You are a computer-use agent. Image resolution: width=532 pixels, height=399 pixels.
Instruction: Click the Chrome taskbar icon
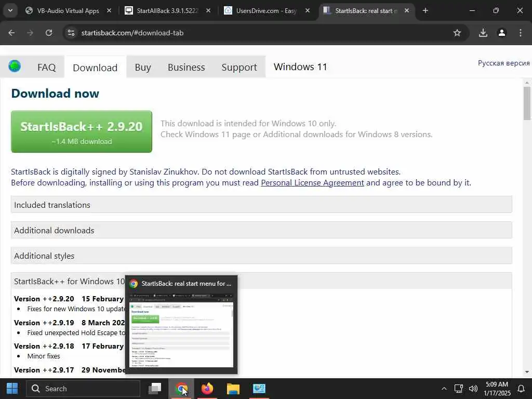(181, 389)
